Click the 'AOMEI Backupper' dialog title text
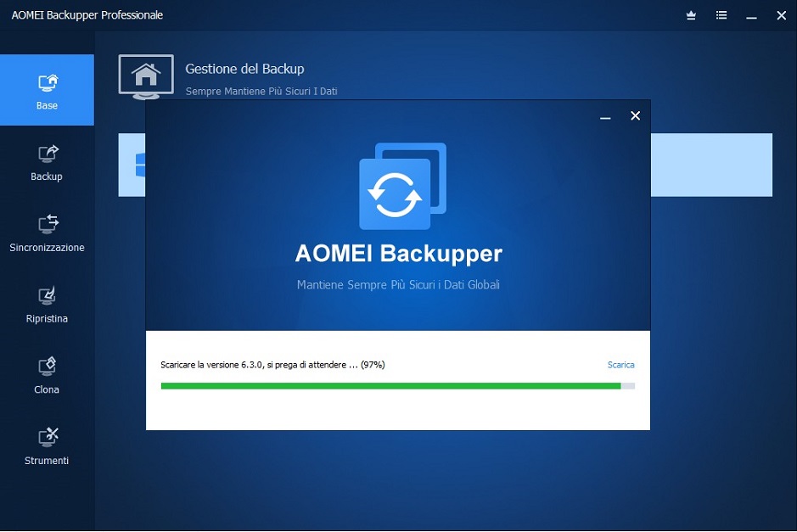797x532 pixels. pyautogui.click(x=399, y=254)
